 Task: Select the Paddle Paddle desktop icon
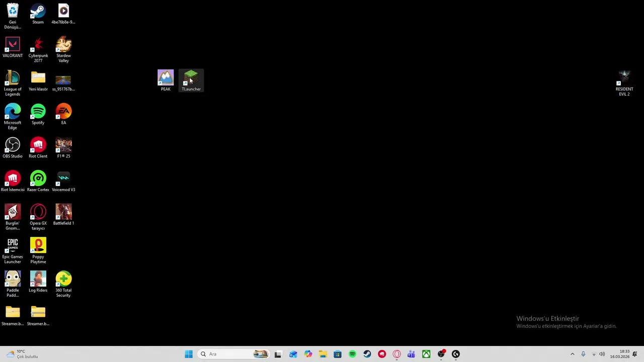(13, 284)
